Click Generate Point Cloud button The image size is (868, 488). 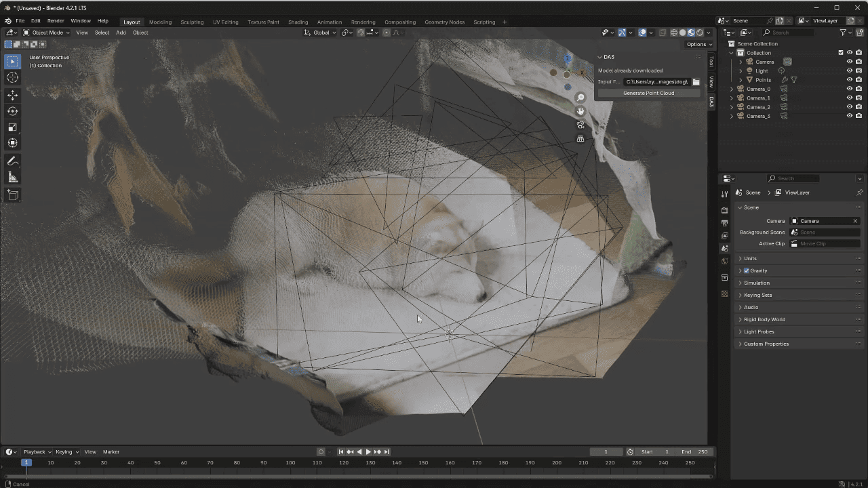point(648,93)
